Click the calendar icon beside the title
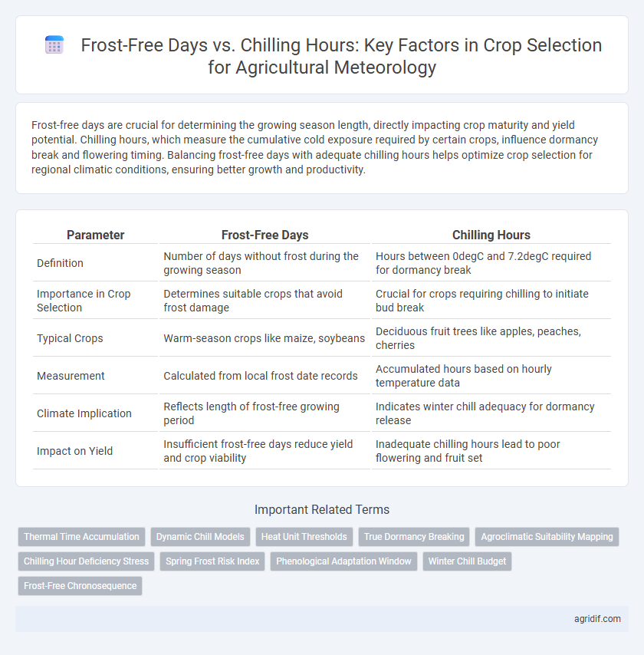The height and width of the screenshot is (655, 644). (54, 45)
